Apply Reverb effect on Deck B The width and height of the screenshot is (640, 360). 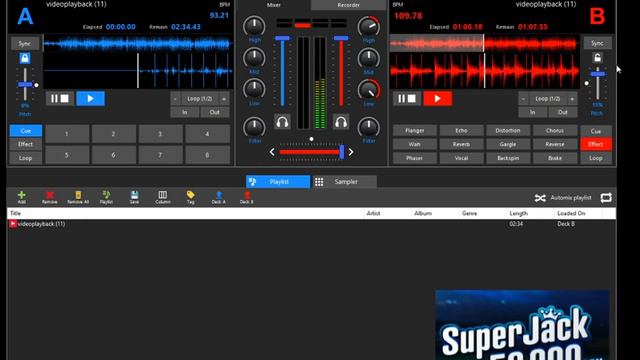tap(461, 144)
